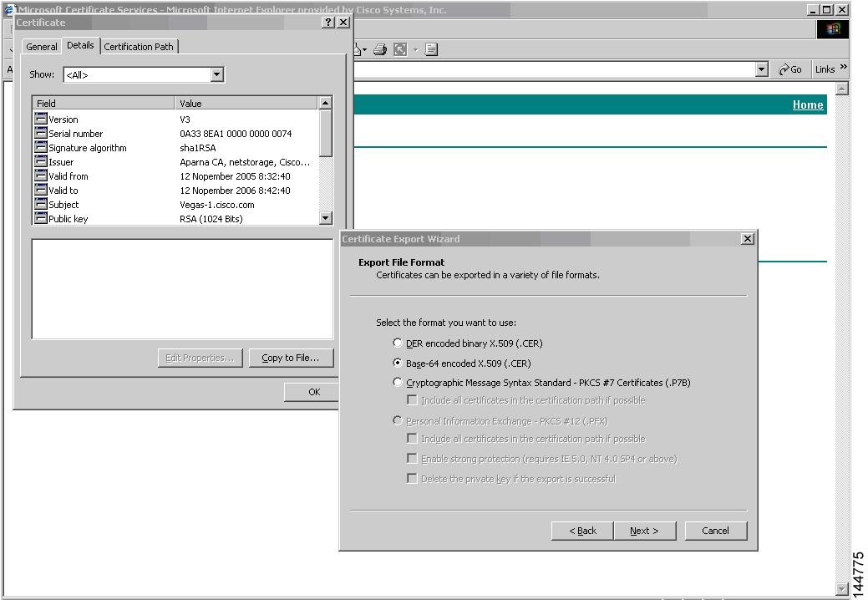The image size is (868, 600).
Task: Click the Next button in the Export Wizard
Action: (645, 531)
